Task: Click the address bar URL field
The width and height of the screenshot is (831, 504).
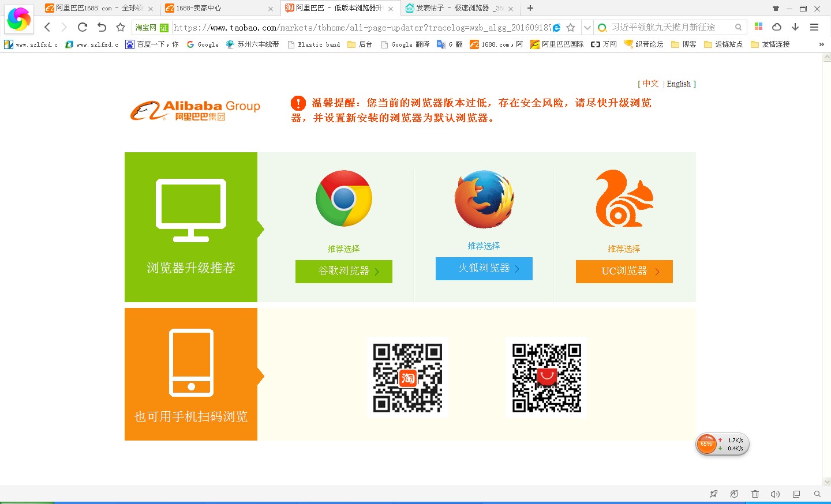Action: [x=362, y=28]
